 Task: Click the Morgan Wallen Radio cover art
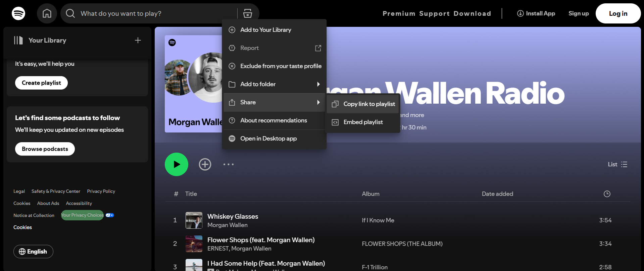(193, 84)
